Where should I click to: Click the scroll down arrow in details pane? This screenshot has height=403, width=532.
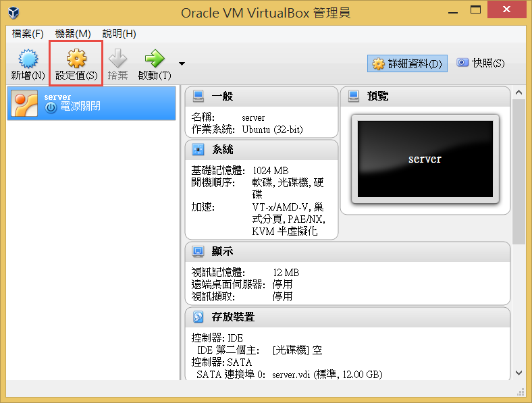[518, 373]
